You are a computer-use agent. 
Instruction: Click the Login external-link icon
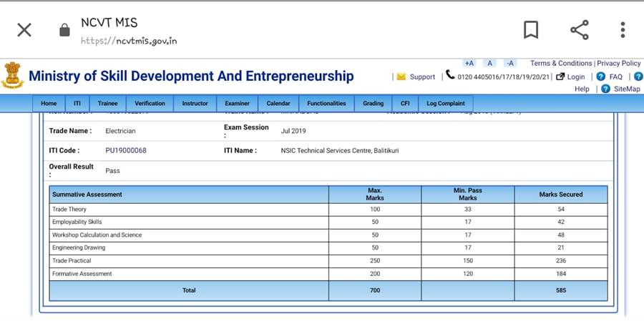(x=560, y=76)
